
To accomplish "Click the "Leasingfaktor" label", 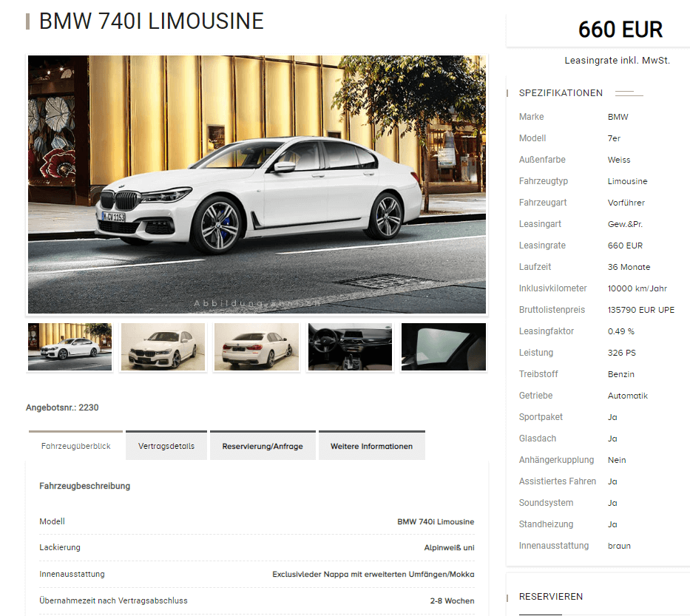I will pyautogui.click(x=546, y=331).
